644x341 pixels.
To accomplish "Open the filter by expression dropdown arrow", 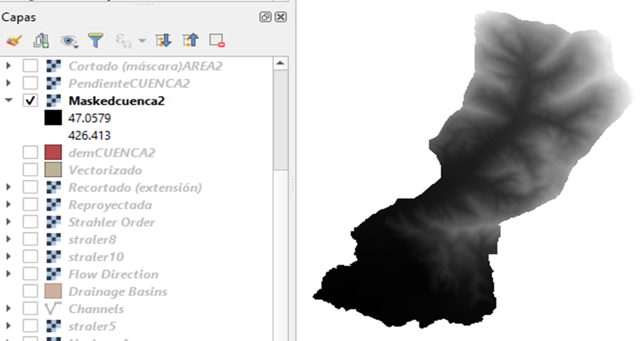I will click(x=142, y=41).
